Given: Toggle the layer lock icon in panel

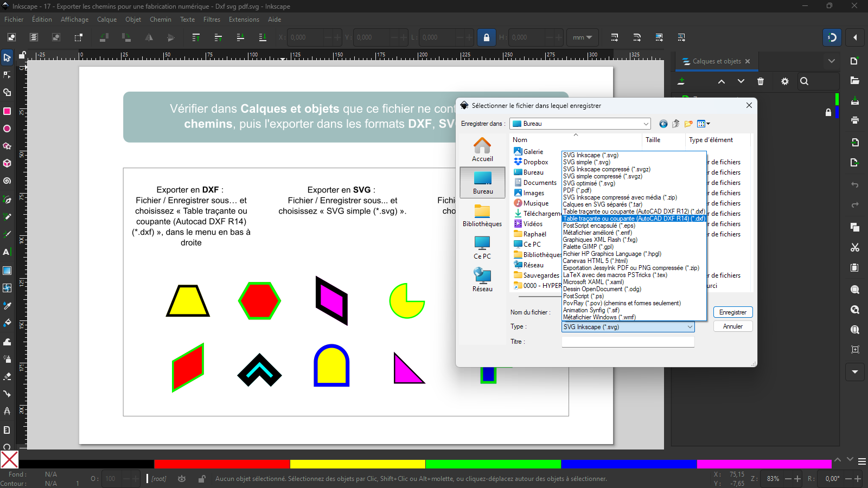Looking at the screenshot, I should tap(828, 112).
